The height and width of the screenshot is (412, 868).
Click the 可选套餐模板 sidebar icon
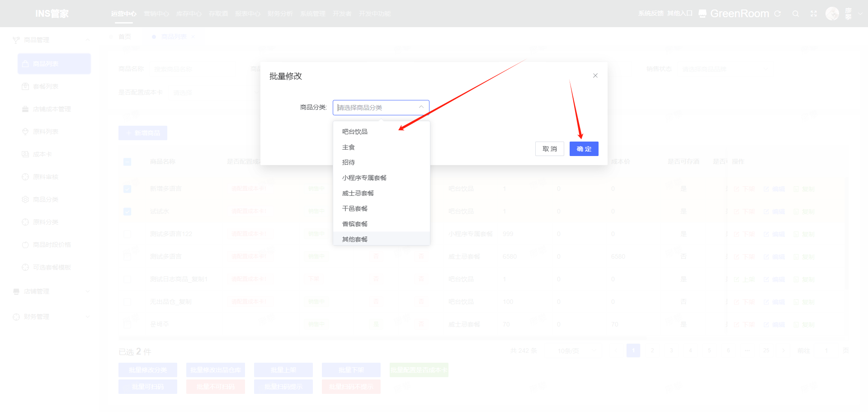click(25, 267)
